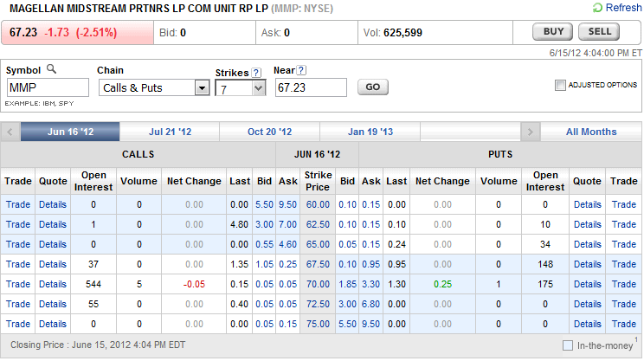Click put open interest 175 cell

coord(545,284)
